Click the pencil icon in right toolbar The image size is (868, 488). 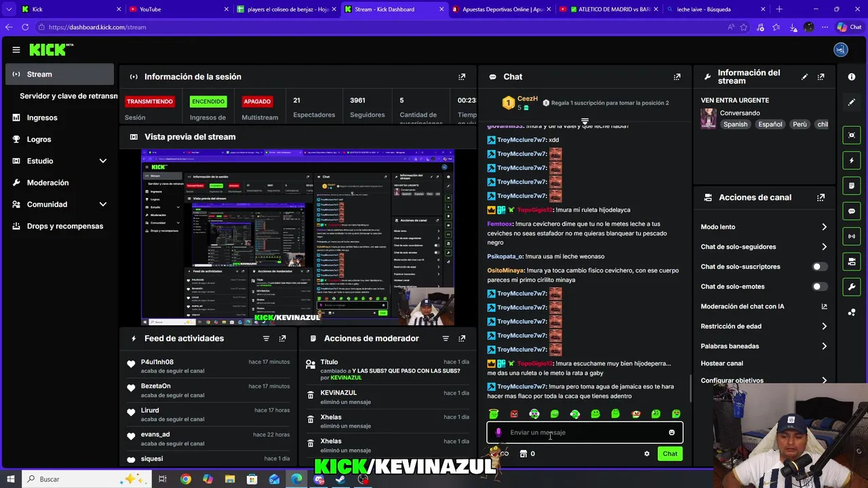point(852,102)
